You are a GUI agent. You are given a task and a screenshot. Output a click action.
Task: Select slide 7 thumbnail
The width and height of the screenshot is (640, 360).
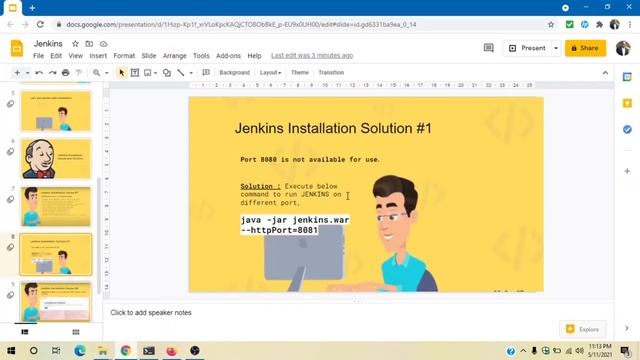click(56, 207)
